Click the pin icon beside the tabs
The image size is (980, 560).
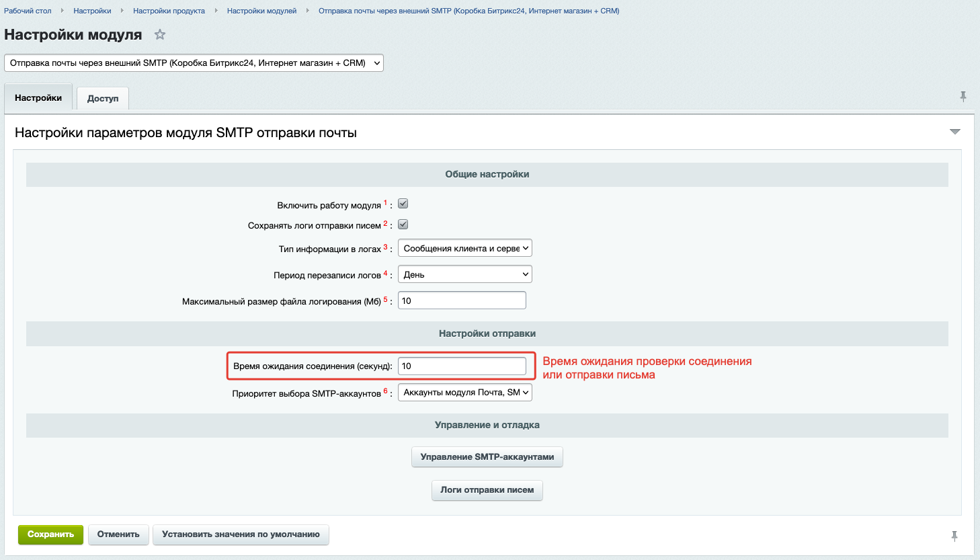(963, 97)
